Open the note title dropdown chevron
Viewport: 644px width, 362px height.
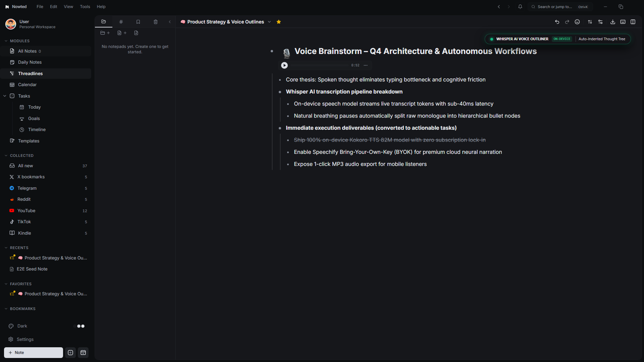269,22
